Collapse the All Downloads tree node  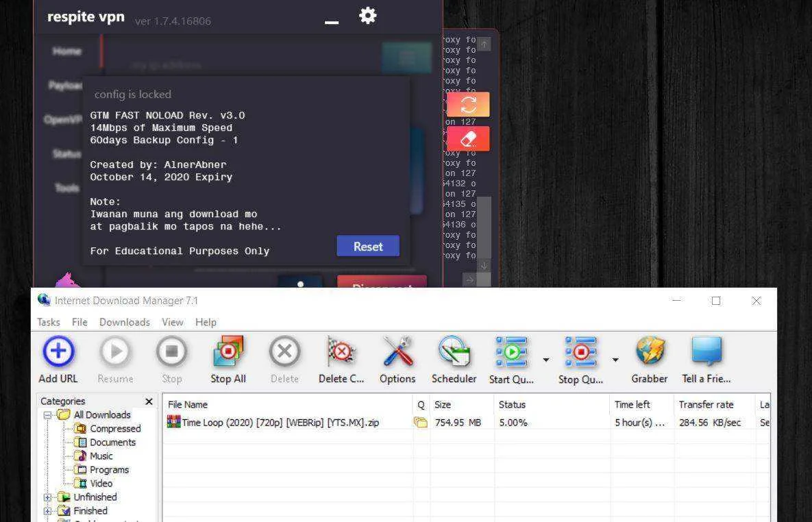48,415
